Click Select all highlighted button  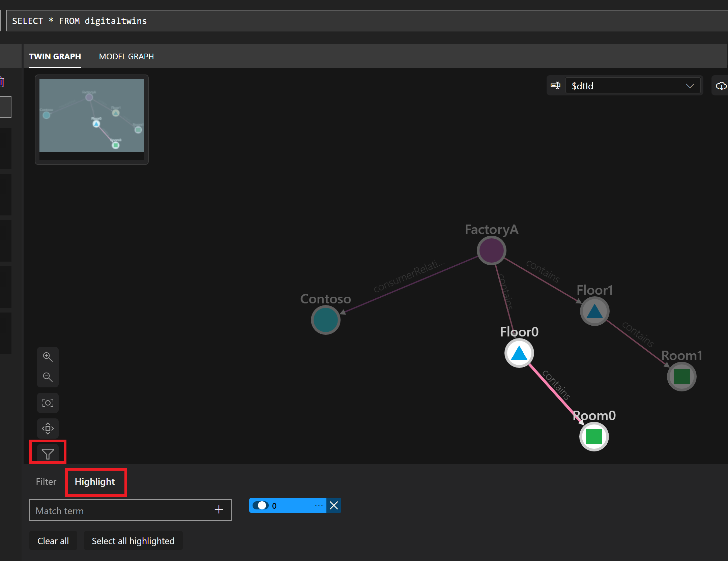pos(133,541)
